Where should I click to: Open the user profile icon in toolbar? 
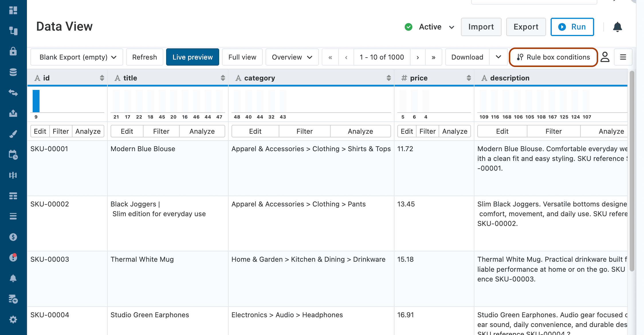pyautogui.click(x=605, y=57)
